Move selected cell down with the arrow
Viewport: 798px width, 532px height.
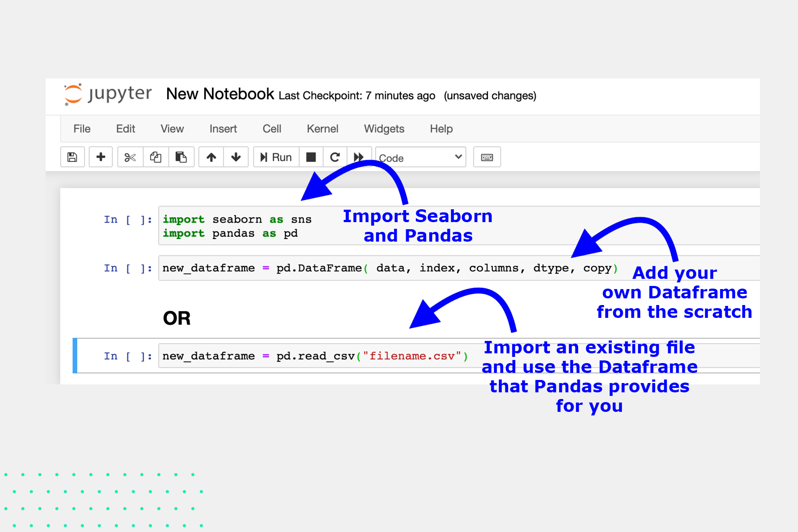click(x=236, y=157)
